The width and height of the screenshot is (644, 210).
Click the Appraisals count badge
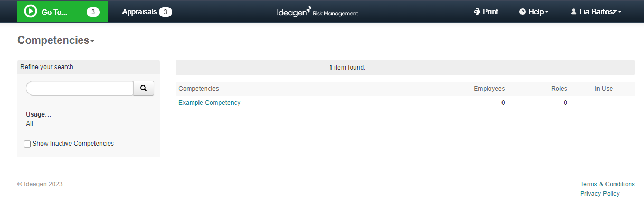click(x=165, y=12)
